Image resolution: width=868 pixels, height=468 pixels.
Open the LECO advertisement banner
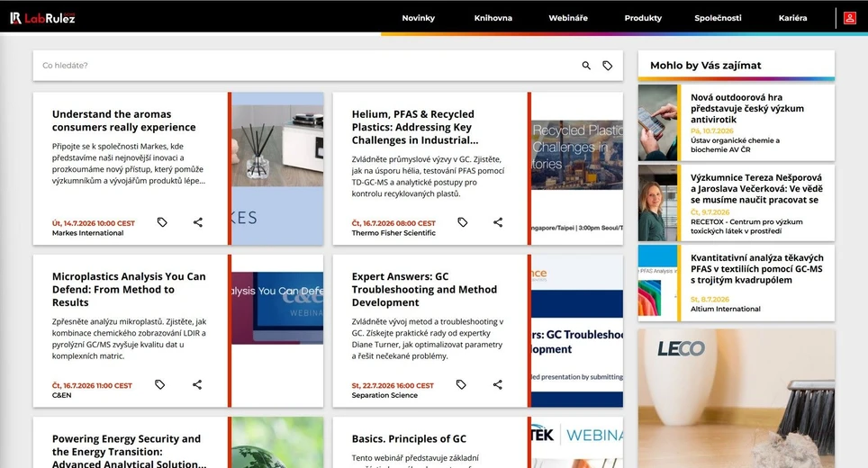[737, 399]
